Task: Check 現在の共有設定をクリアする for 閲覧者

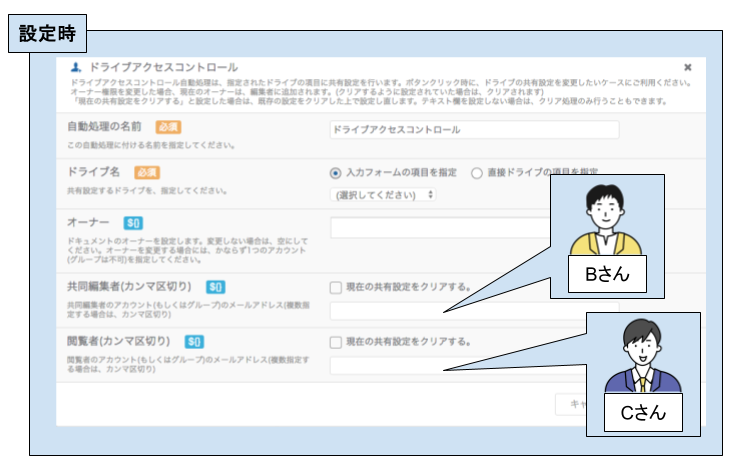Action: (336, 342)
